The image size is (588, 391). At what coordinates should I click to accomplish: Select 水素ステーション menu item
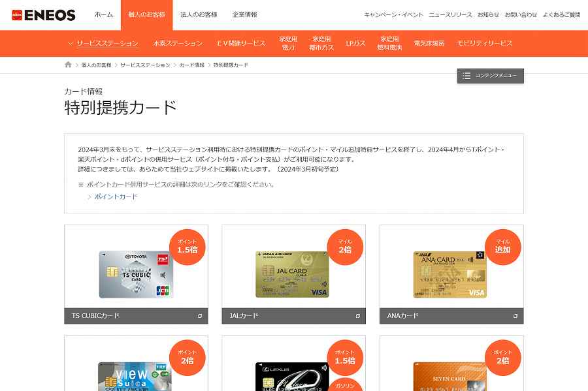point(178,44)
